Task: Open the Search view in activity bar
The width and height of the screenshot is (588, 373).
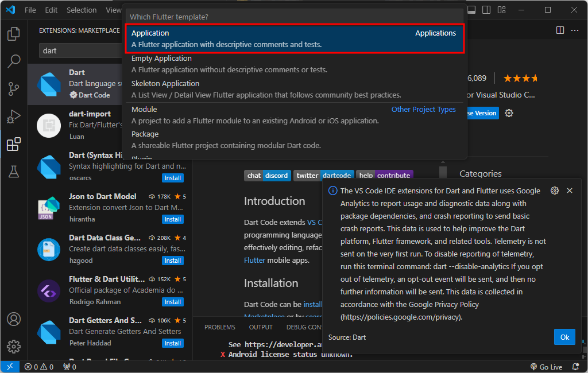Action: (14, 61)
